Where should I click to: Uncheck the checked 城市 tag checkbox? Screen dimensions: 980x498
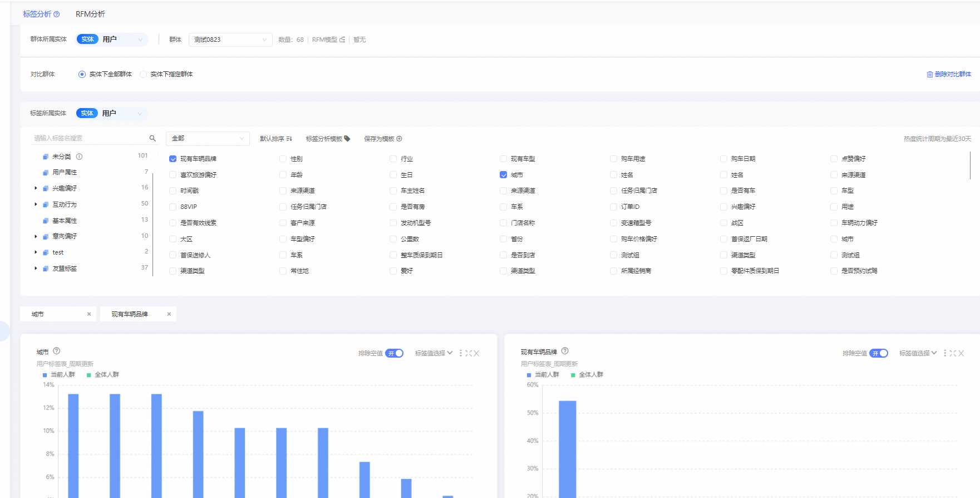point(504,175)
